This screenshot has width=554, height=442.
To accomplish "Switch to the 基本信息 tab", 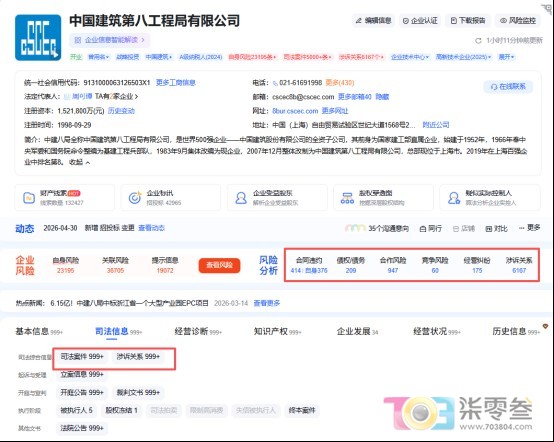I will tap(39, 331).
